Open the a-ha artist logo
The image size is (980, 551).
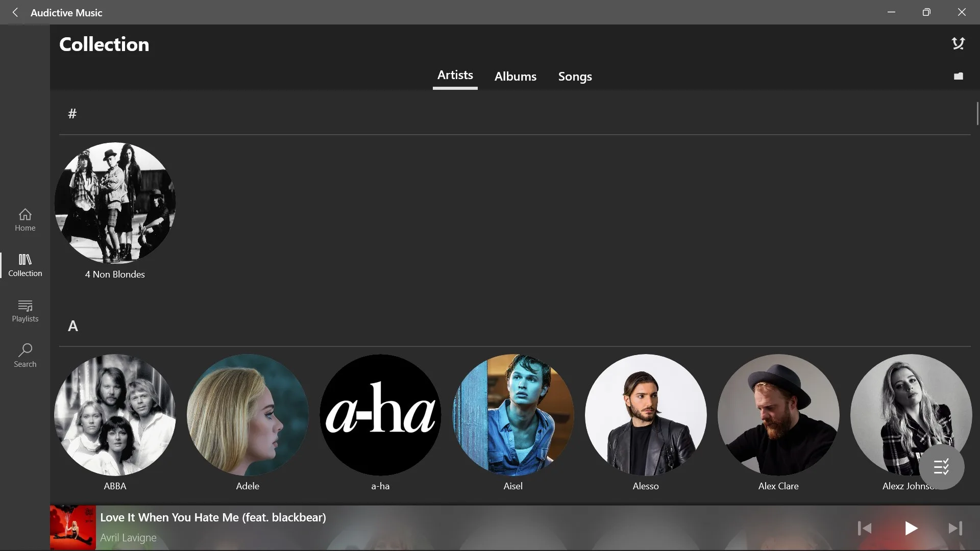tap(380, 415)
